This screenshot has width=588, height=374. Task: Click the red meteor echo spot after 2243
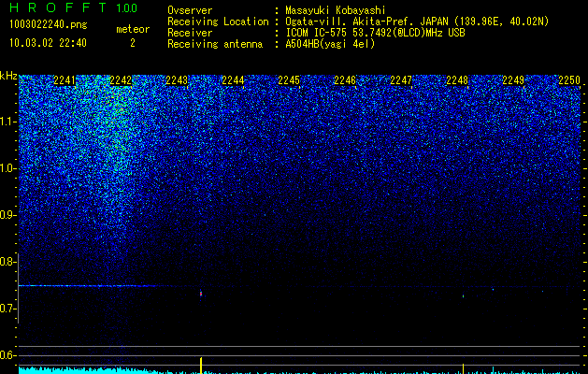click(201, 294)
